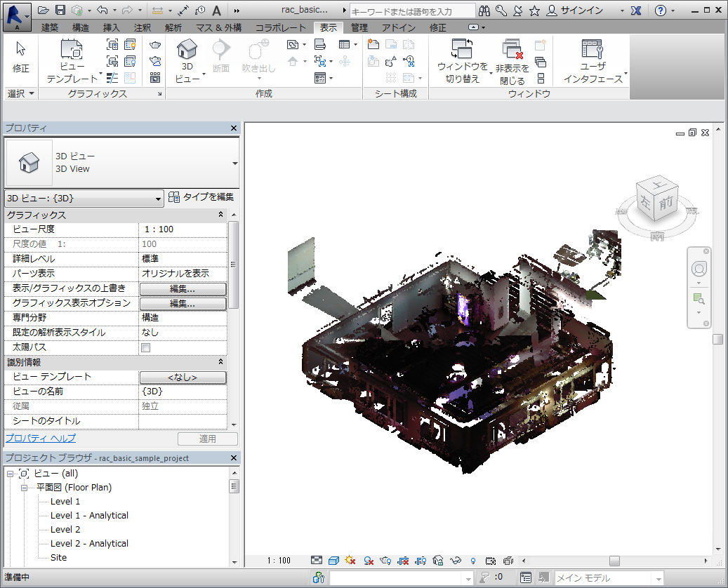Click the save icon in quick access toolbar
Viewport: 728px width, 588px height.
(60, 11)
